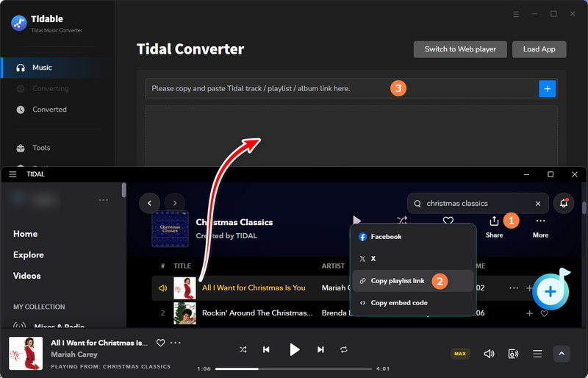Click the christmas classics search box
The height and width of the screenshot is (378, 588).
tap(478, 204)
